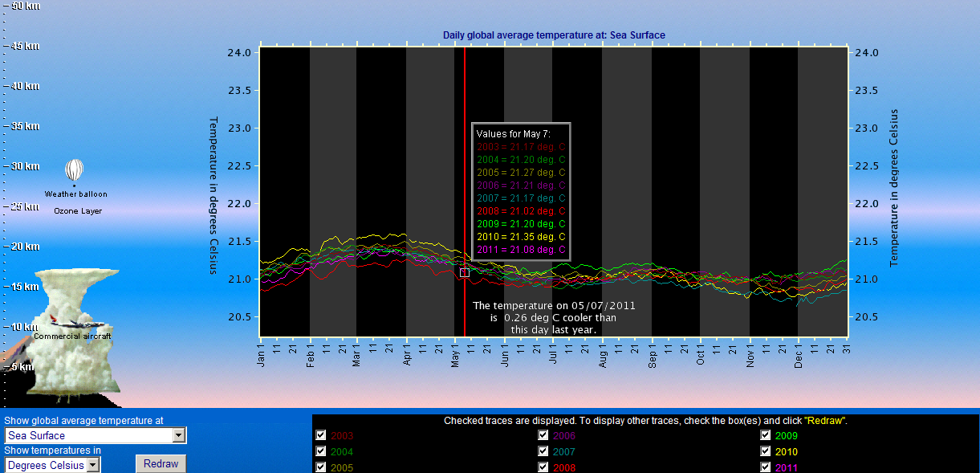Uncheck the 2003 trace checkbox
Viewport: 980px width, 473px height.
(x=321, y=435)
